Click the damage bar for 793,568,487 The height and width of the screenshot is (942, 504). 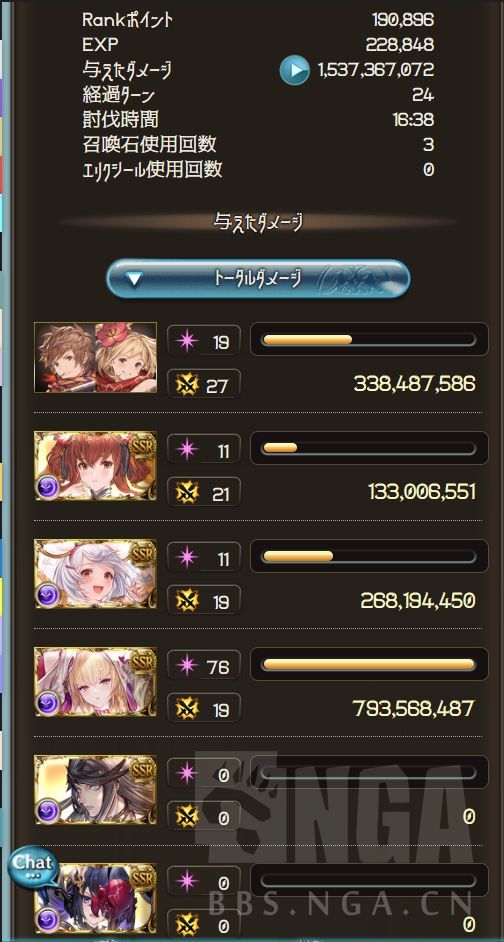coord(369,664)
